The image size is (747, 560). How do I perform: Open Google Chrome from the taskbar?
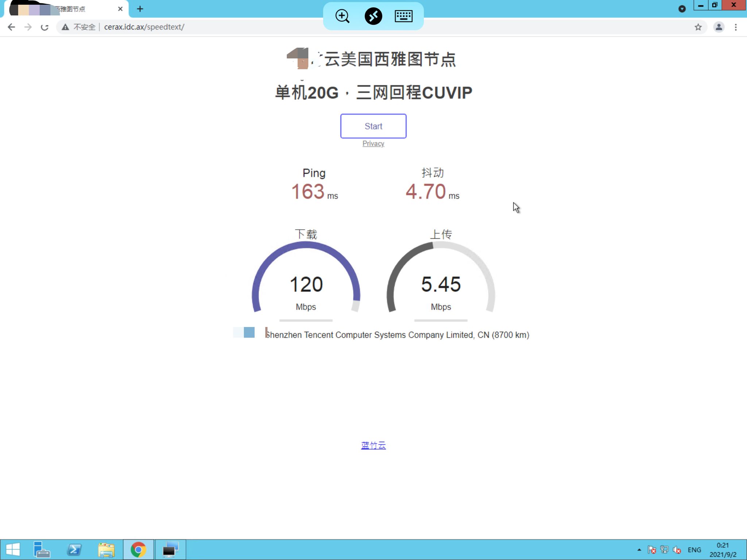[x=138, y=549]
